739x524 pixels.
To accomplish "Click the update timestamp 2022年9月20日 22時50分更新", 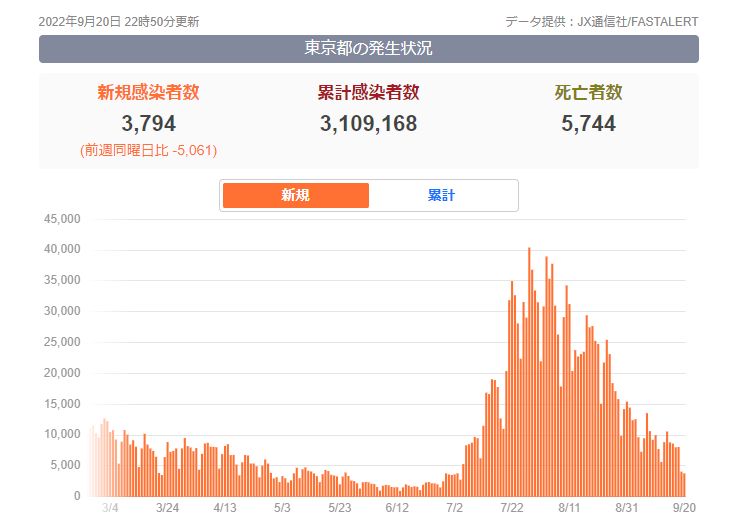I will [x=119, y=22].
